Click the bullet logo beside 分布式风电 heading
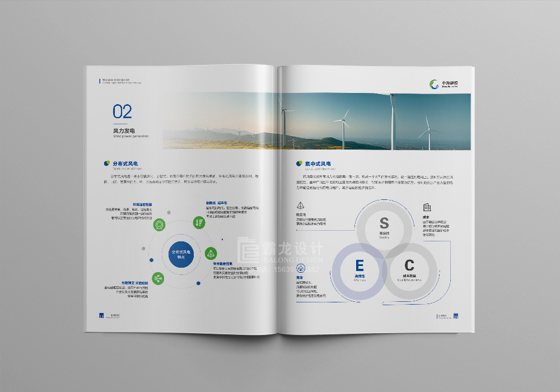The image size is (560, 392). (107, 164)
